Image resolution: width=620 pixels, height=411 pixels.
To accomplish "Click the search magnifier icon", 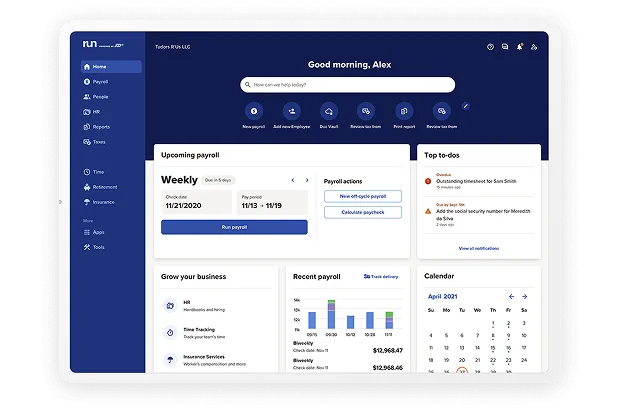I will click(x=248, y=85).
